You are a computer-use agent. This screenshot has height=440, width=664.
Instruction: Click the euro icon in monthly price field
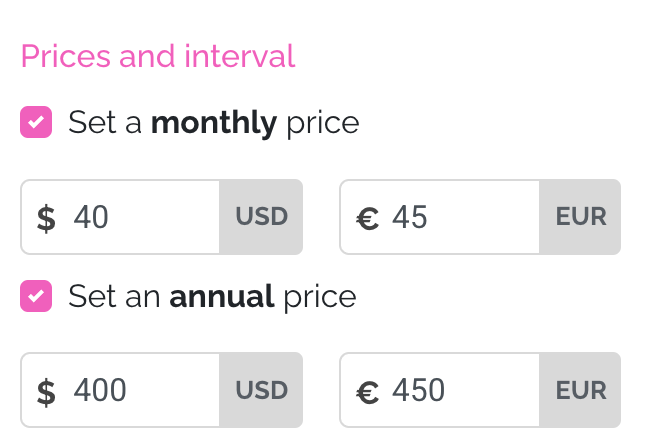[367, 219]
